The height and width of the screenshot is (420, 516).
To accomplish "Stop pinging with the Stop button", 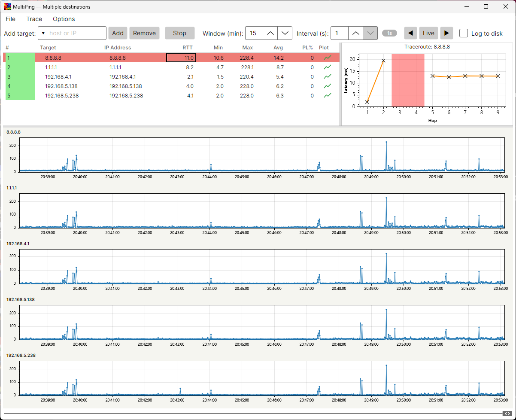I will click(179, 33).
